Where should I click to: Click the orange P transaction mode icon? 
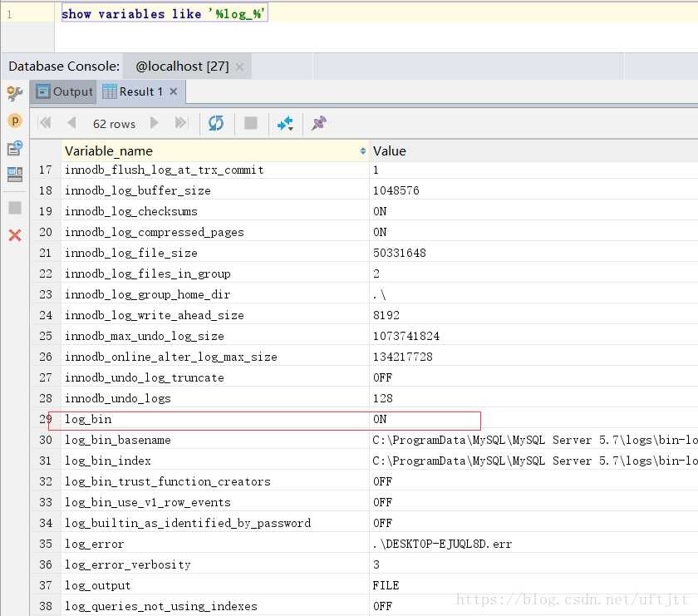[x=15, y=121]
